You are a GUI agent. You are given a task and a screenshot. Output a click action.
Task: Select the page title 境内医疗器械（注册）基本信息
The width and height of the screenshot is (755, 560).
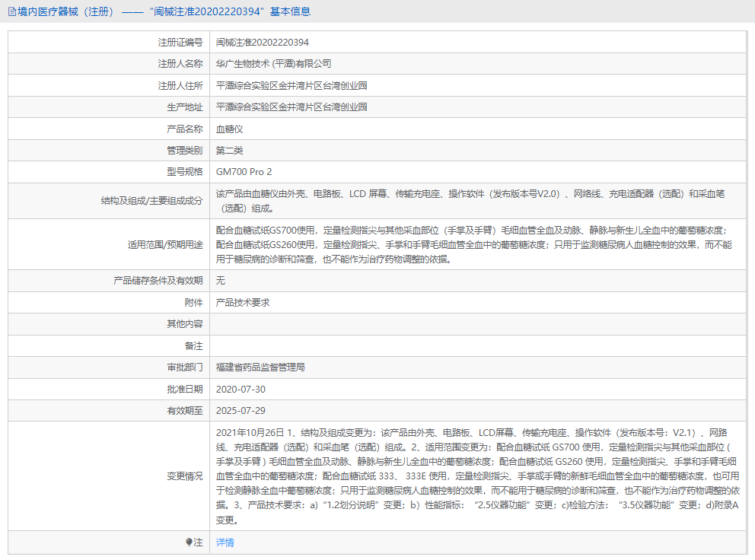pos(164,11)
